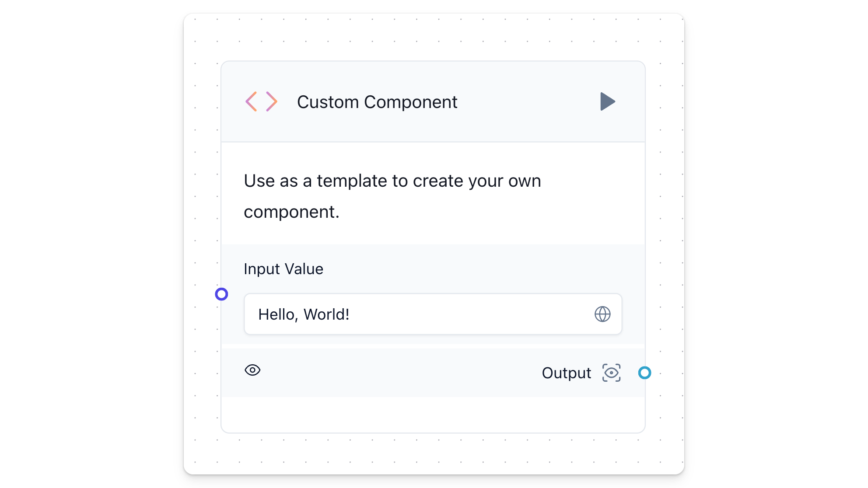Image resolution: width=868 pixels, height=488 pixels.
Task: Click the Output label
Action: tap(566, 373)
